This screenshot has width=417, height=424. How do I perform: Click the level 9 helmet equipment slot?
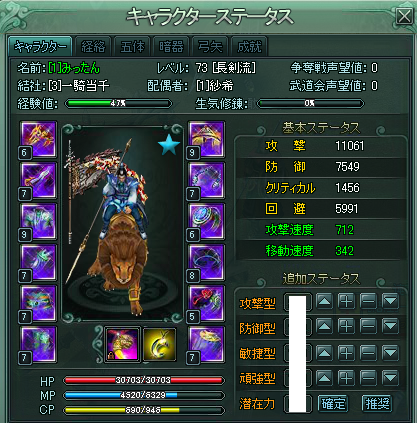206,139
